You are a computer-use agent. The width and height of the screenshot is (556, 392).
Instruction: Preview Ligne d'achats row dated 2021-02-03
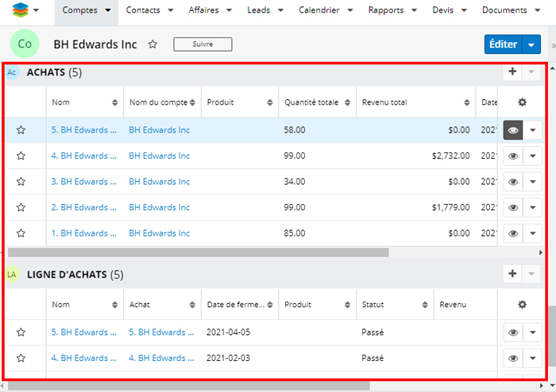pyautogui.click(x=513, y=359)
